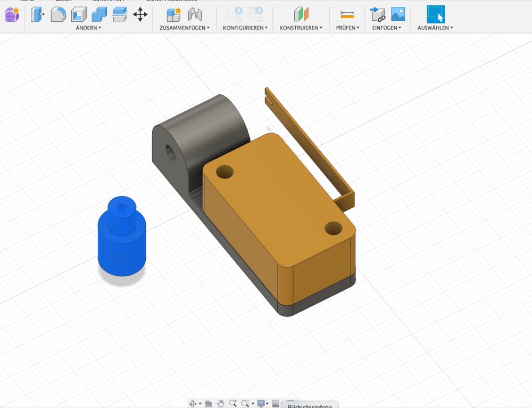Click the lower hole on orange switch
Viewport: 532px width, 408px height.
point(334,229)
